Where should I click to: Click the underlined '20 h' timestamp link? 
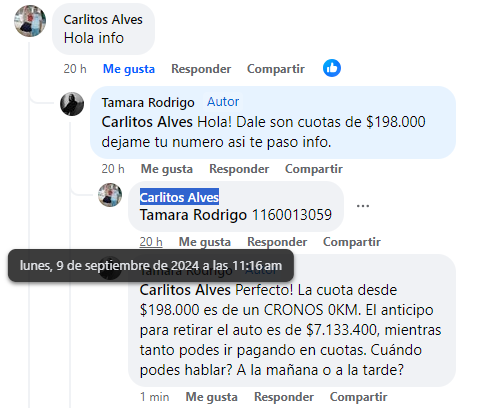point(151,242)
